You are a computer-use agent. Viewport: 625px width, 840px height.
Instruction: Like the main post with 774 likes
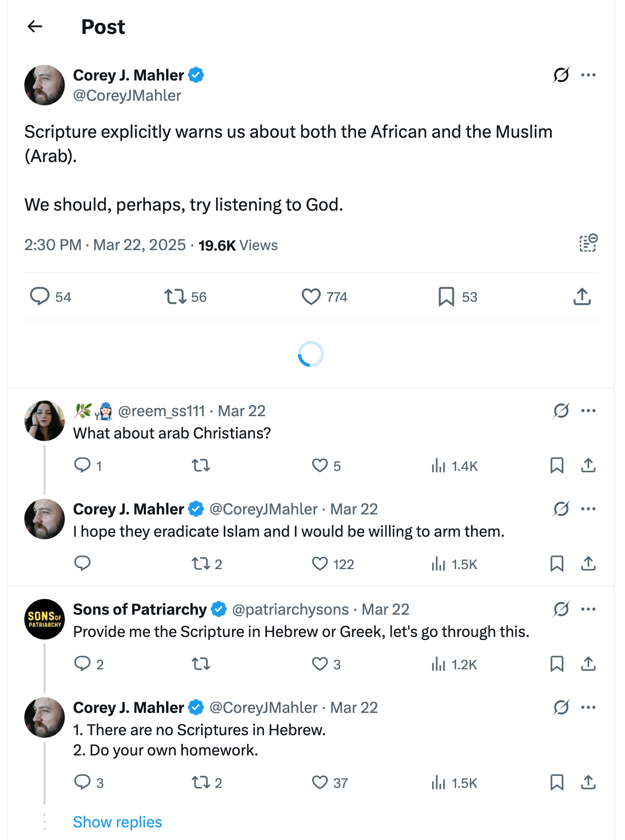311,297
